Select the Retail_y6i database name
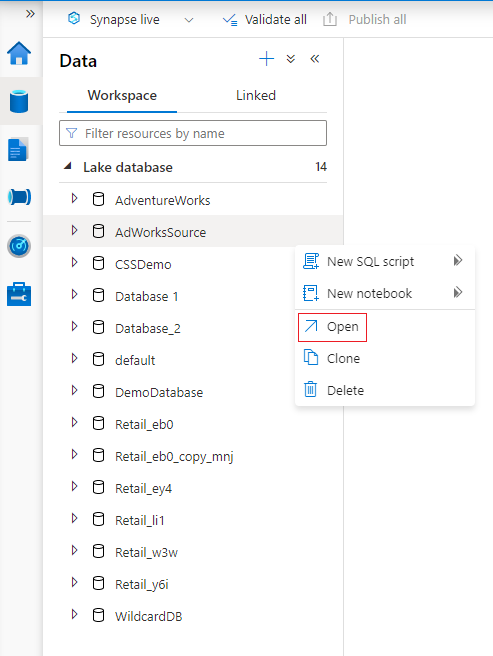The width and height of the screenshot is (493, 656). 142,584
